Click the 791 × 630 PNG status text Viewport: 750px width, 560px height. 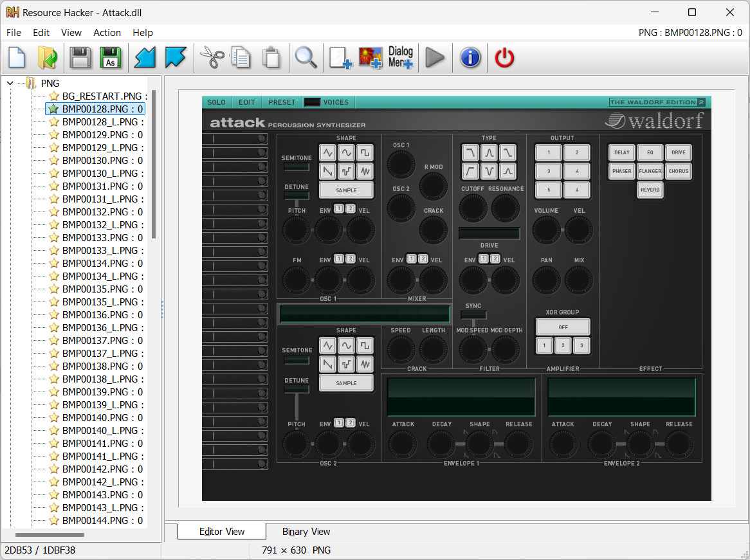296,550
